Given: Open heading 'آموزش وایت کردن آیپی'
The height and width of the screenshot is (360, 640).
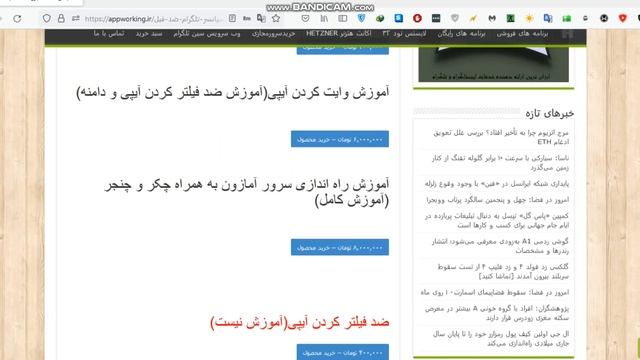Looking at the screenshot, I should [233, 92].
